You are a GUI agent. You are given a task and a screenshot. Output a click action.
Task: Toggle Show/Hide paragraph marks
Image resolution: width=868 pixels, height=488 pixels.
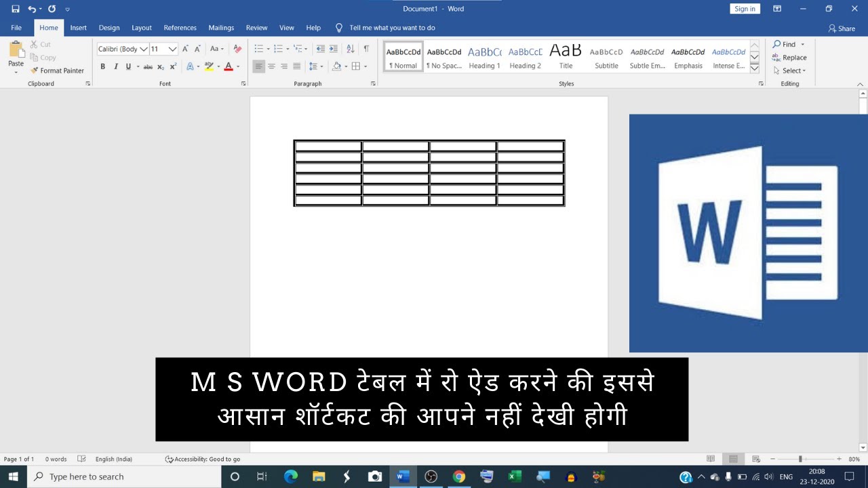coord(366,49)
